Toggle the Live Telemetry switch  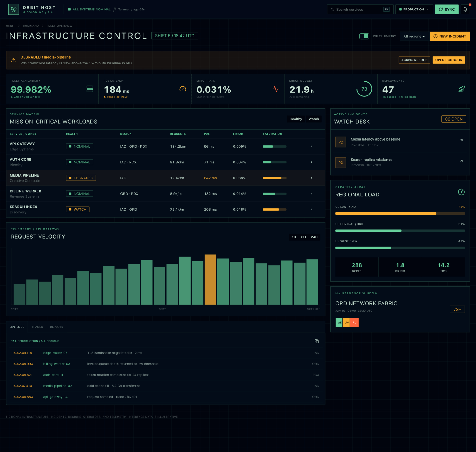pos(364,36)
